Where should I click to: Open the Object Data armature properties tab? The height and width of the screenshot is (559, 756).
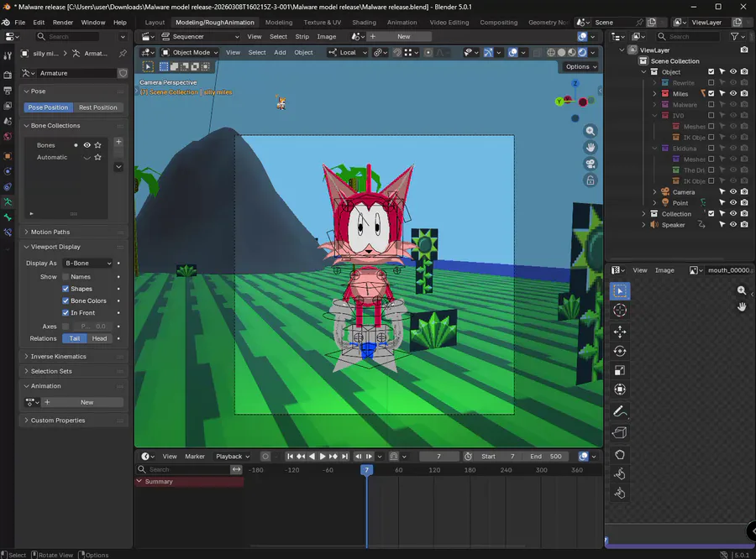[8, 202]
